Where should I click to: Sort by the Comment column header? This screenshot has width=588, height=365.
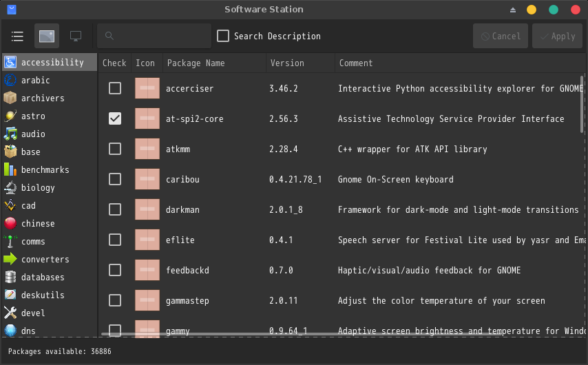(x=460, y=63)
